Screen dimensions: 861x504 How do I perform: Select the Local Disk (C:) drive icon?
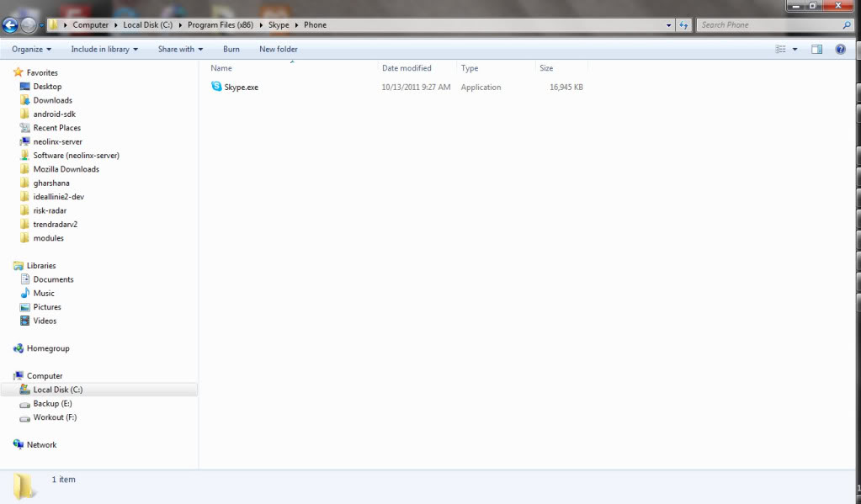24,390
